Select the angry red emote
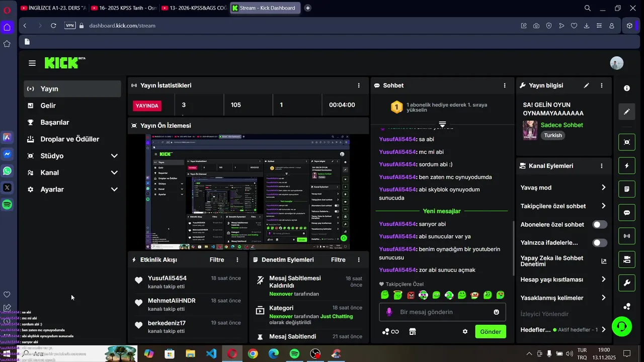This screenshot has height=362, width=644. click(x=411, y=295)
